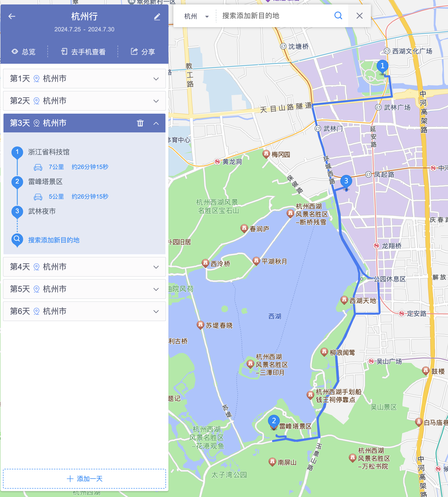The height and width of the screenshot is (497, 448).
Task: Click the 定安路 metro station icon
Action: [402, 313]
